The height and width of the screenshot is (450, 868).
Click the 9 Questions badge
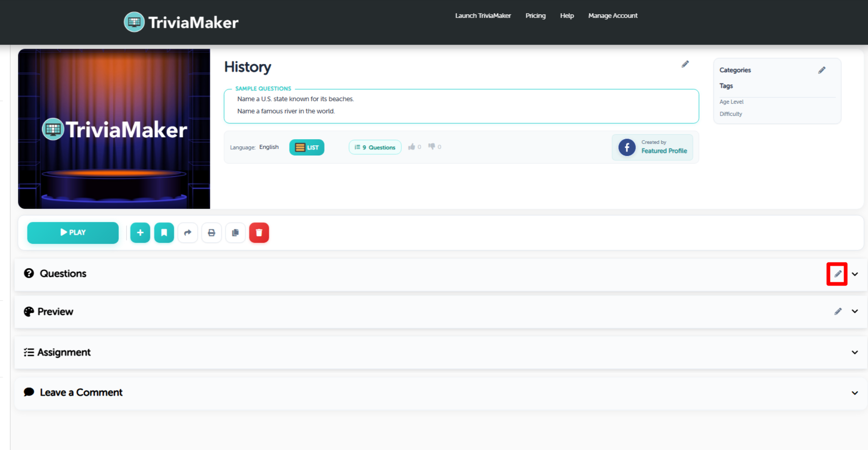[375, 147]
